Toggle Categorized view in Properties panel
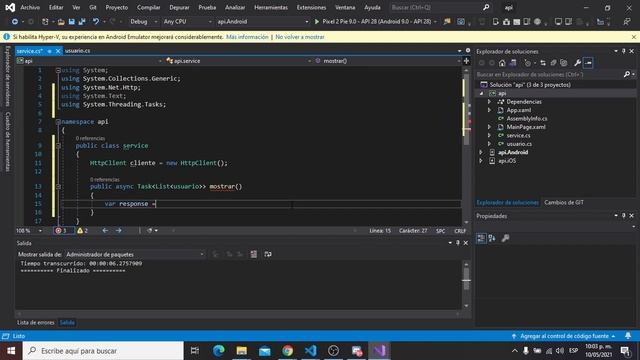 tap(481, 238)
